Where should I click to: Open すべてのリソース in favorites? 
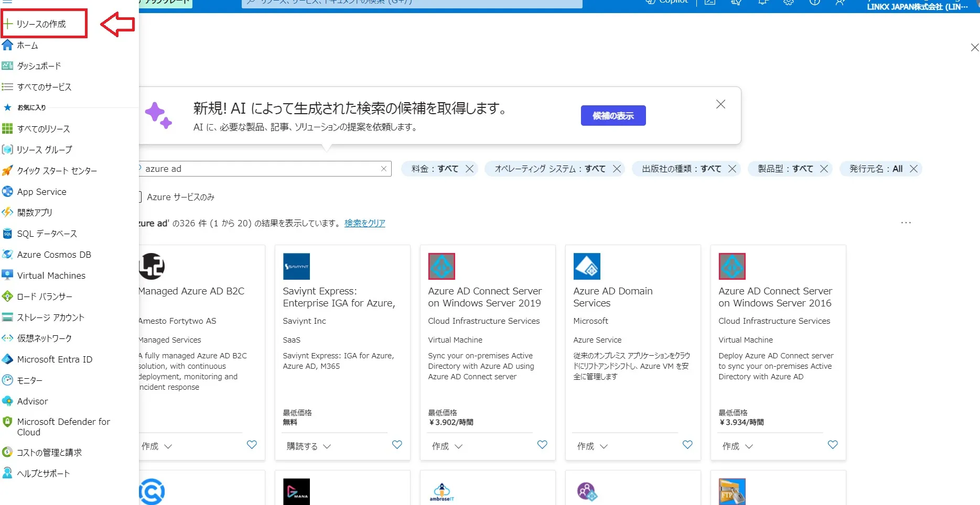[x=43, y=129]
